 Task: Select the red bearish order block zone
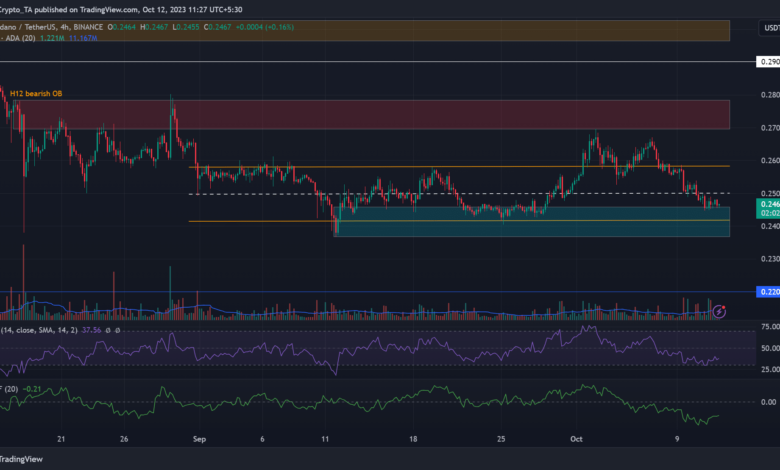point(400,114)
